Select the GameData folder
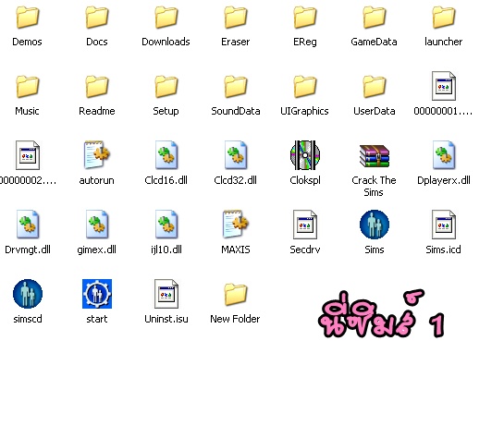This screenshot has height=426, width=504. 375,17
